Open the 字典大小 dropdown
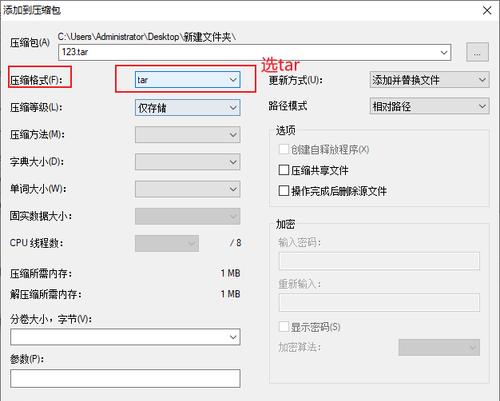 point(188,162)
